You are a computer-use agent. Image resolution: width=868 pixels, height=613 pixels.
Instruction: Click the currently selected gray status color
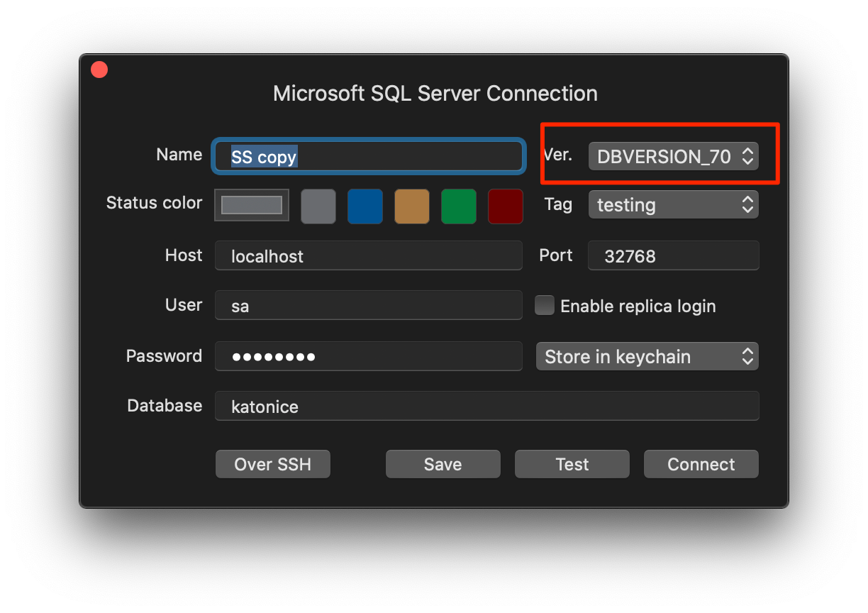point(251,204)
